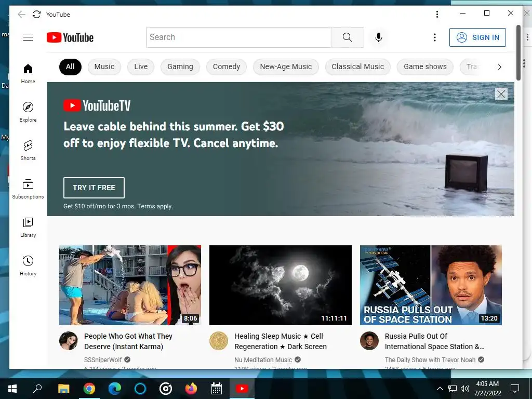Open Library in sidebar
Viewport: 532px width, 399px height.
click(x=28, y=228)
